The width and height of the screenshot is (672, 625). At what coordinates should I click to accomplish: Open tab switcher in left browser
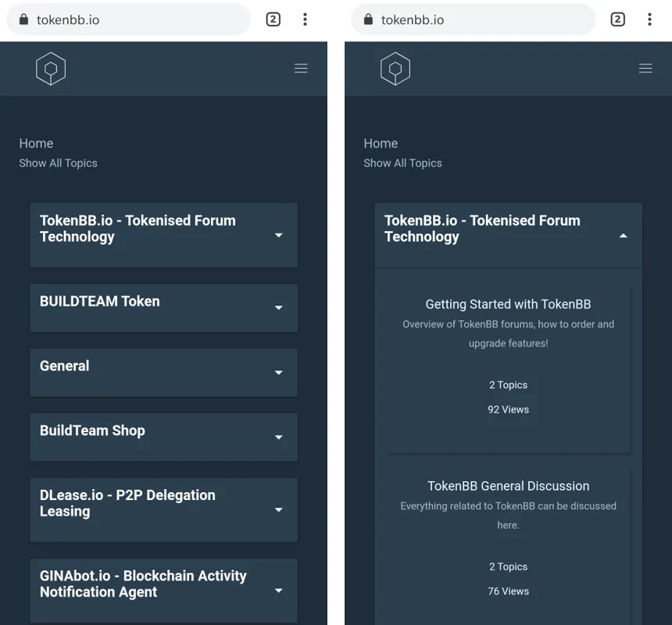273,20
